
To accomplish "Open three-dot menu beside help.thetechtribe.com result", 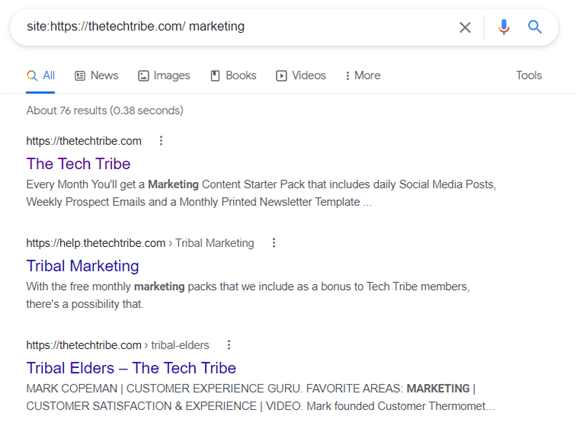I will coord(274,243).
